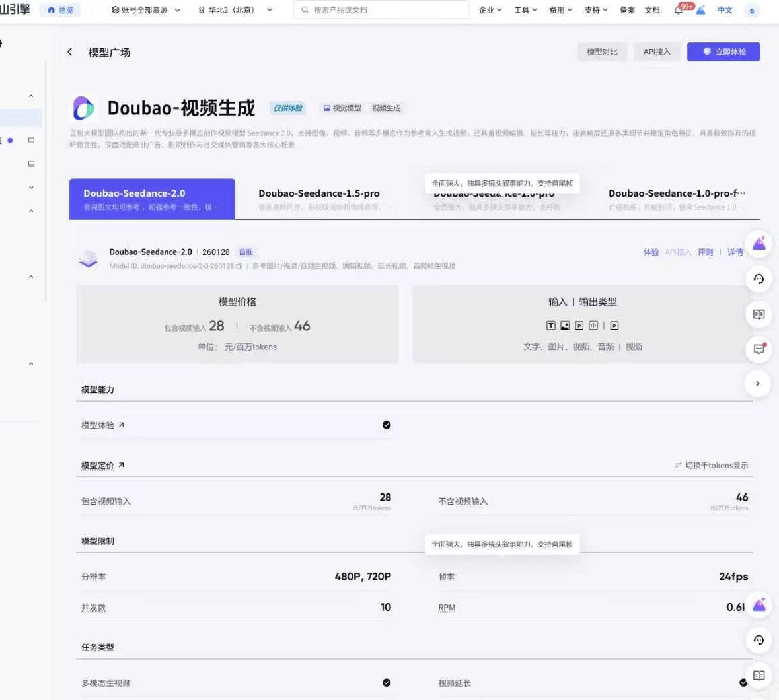Expand the floating panel with the right chevron
Screen dimensions: 779x700
[x=758, y=383]
